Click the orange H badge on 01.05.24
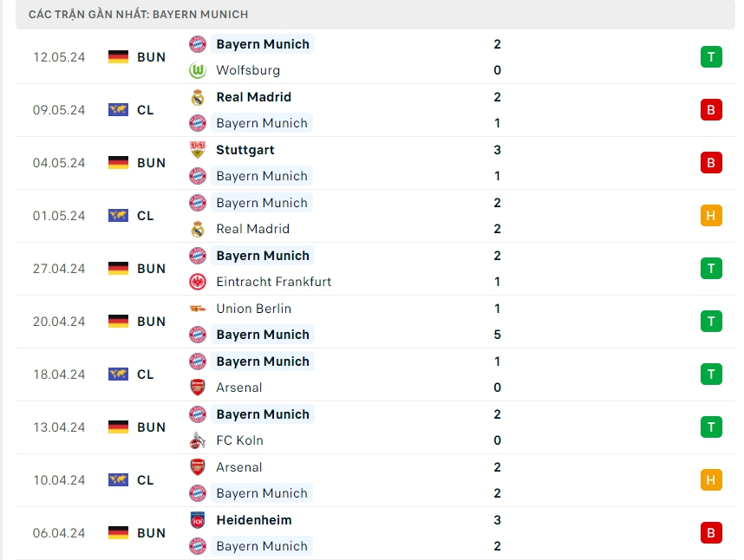 pos(710,216)
